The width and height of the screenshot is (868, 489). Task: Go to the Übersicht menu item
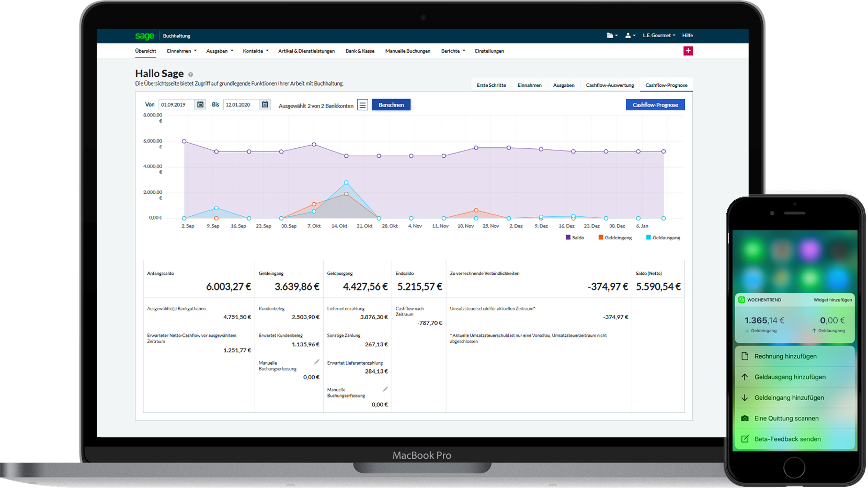click(x=145, y=51)
